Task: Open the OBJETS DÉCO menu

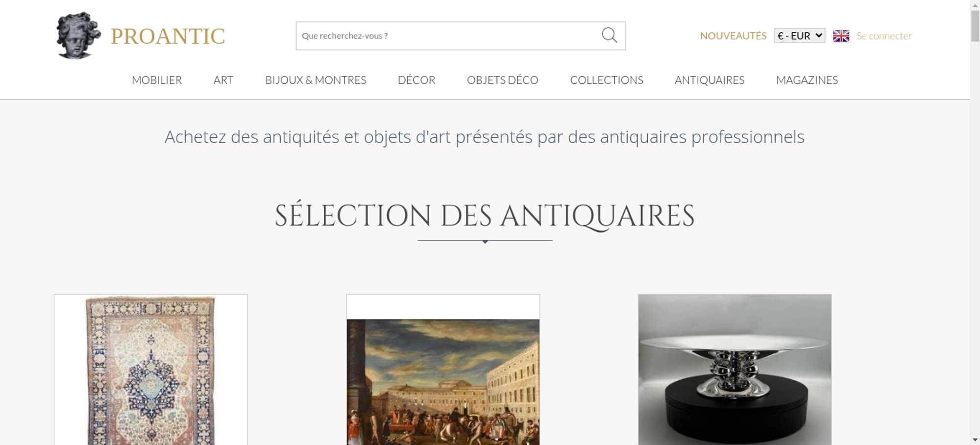Action: click(x=503, y=80)
